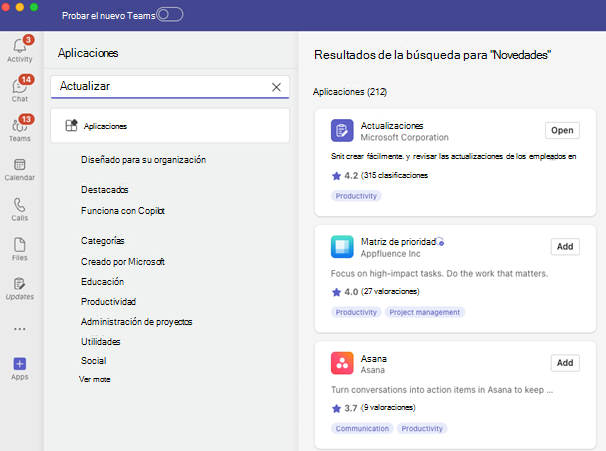
Task: Expand categories with Ver more
Action: tap(95, 379)
